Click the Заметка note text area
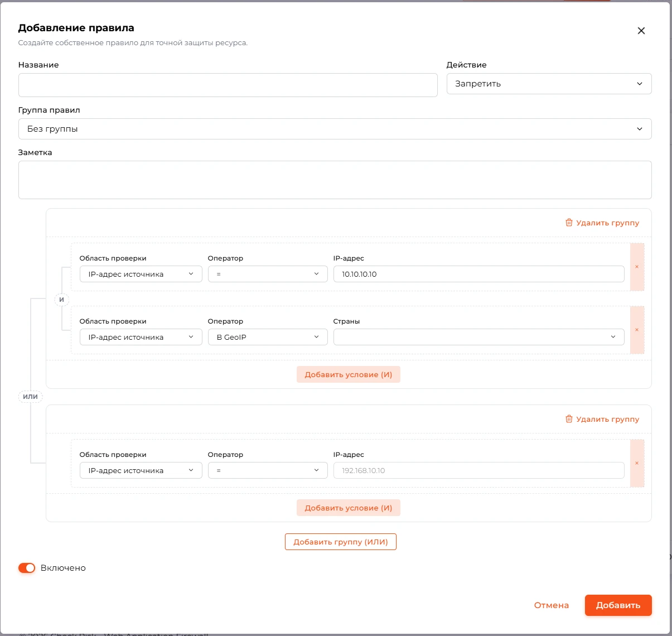The width and height of the screenshot is (672, 636). pyautogui.click(x=335, y=180)
